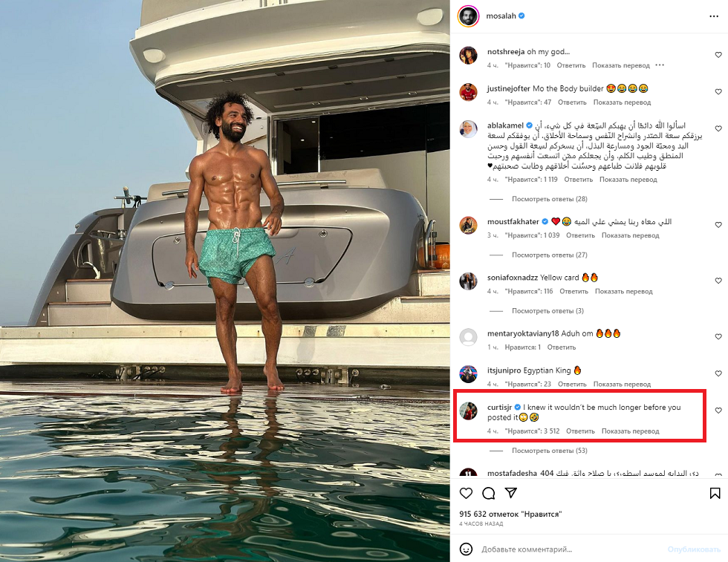Image resolution: width=728 pixels, height=562 pixels.
Task: Open comments via the speech bubble icon
Action: pyautogui.click(x=489, y=493)
